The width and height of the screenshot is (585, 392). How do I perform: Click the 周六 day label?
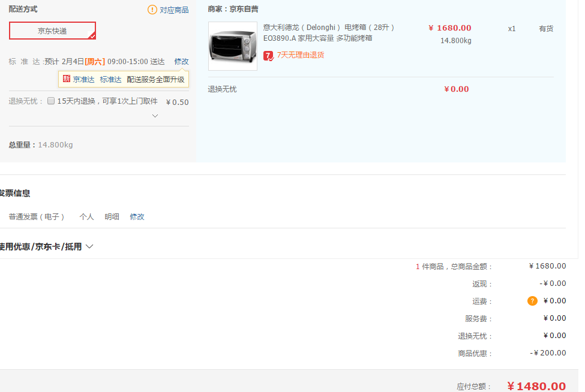pos(95,62)
